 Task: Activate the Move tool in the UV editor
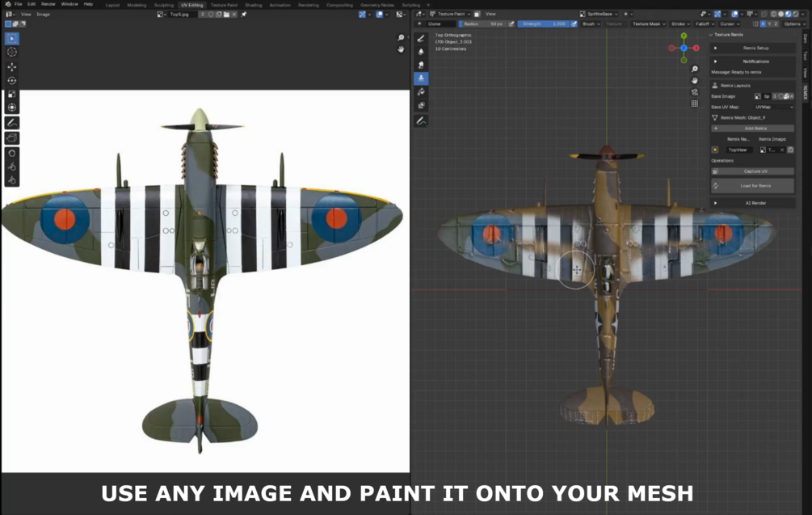[x=12, y=67]
